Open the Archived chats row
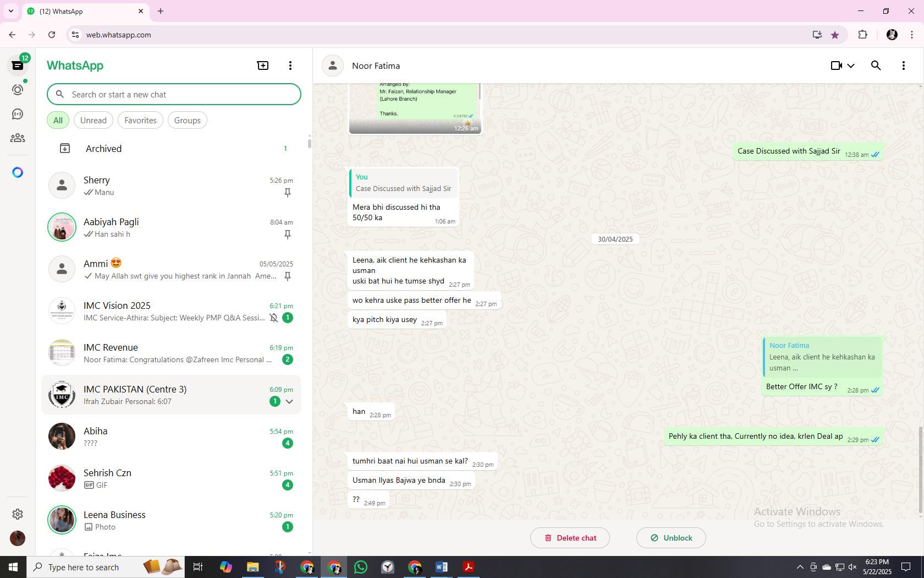Image resolution: width=924 pixels, height=578 pixels. coord(172,149)
